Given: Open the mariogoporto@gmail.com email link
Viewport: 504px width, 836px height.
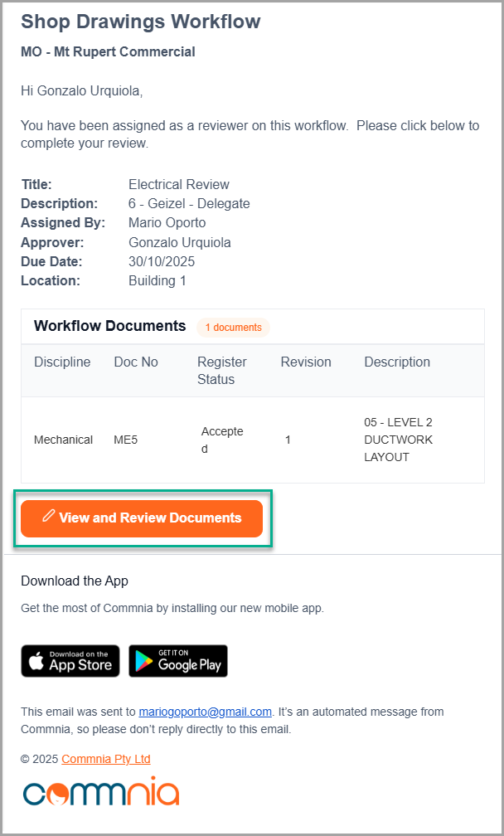Looking at the screenshot, I should point(205,712).
